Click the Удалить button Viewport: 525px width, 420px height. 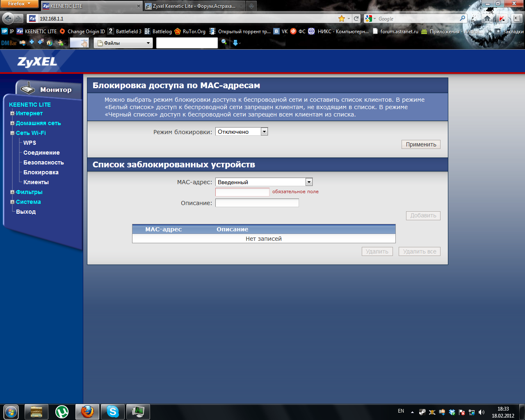pos(377,251)
